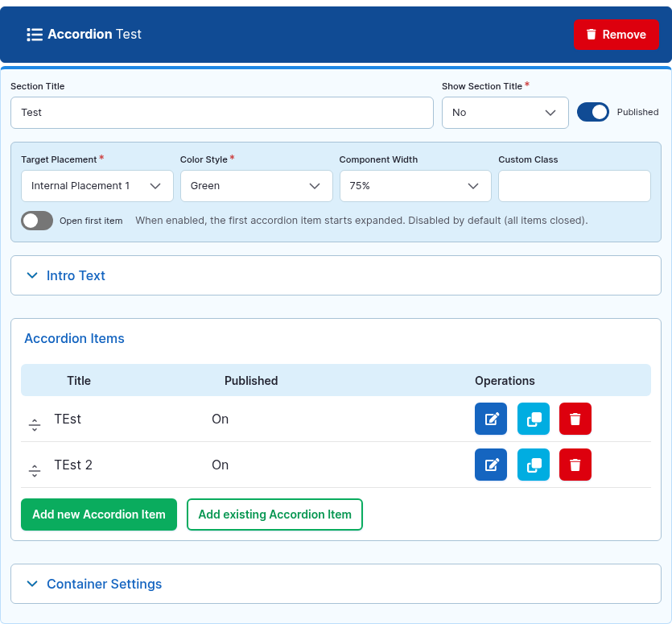The width and height of the screenshot is (672, 624).
Task: Open the Component Width dropdown
Action: [x=414, y=186]
